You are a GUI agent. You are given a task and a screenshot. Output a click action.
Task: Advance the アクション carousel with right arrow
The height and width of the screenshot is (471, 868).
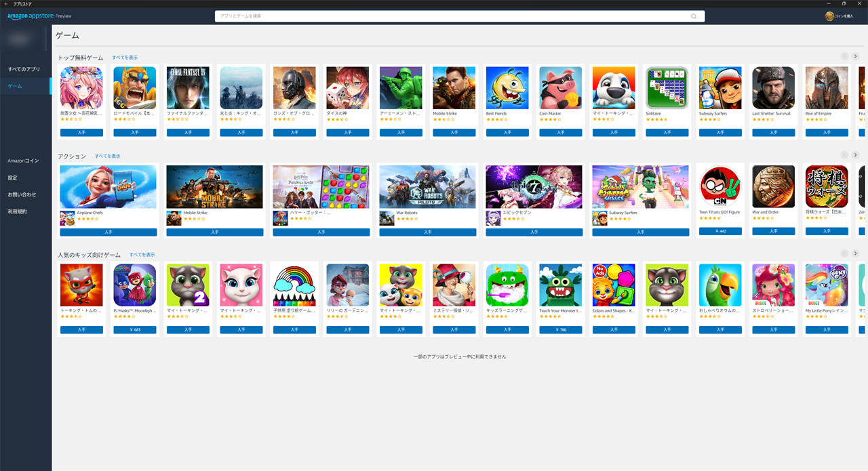point(856,155)
